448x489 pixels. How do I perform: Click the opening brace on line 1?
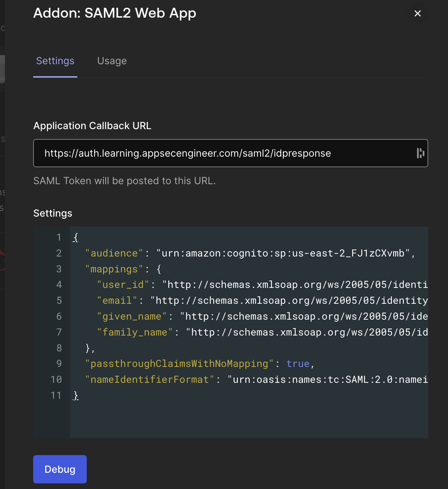pos(75,237)
